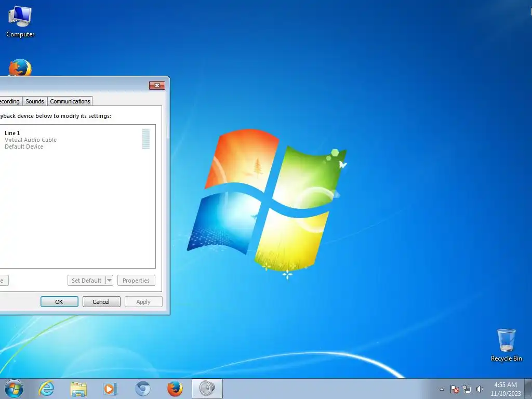Expand the Set Default dropdown arrow
Screen dimensions: 532x399
pos(109,280)
